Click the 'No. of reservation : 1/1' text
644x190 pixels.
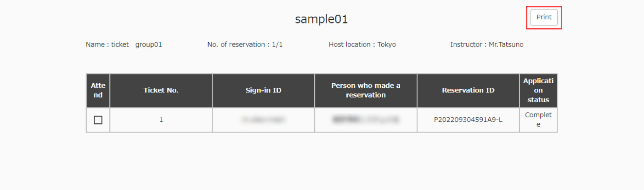248,45
